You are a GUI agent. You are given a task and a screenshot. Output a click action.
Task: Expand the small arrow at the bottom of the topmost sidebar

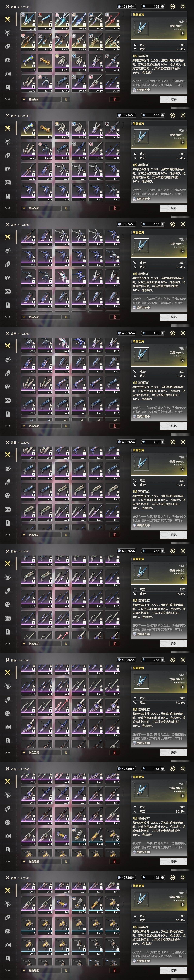coord(7,99)
